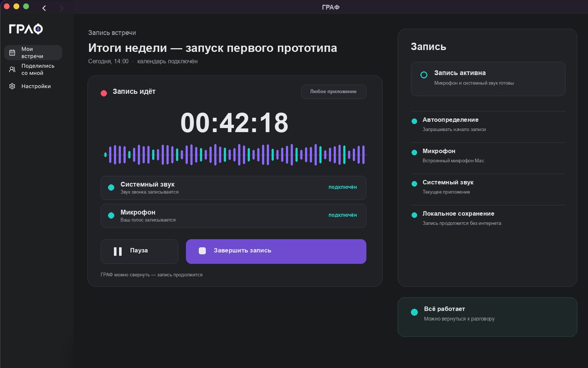Screen dimensions: 588x368
Task: Click ГРАФ можно свернуть hint text
Action: 151,275
